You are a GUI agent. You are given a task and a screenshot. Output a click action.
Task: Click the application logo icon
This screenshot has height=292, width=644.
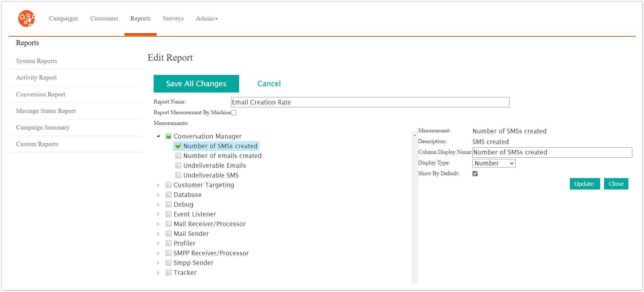coord(26,18)
